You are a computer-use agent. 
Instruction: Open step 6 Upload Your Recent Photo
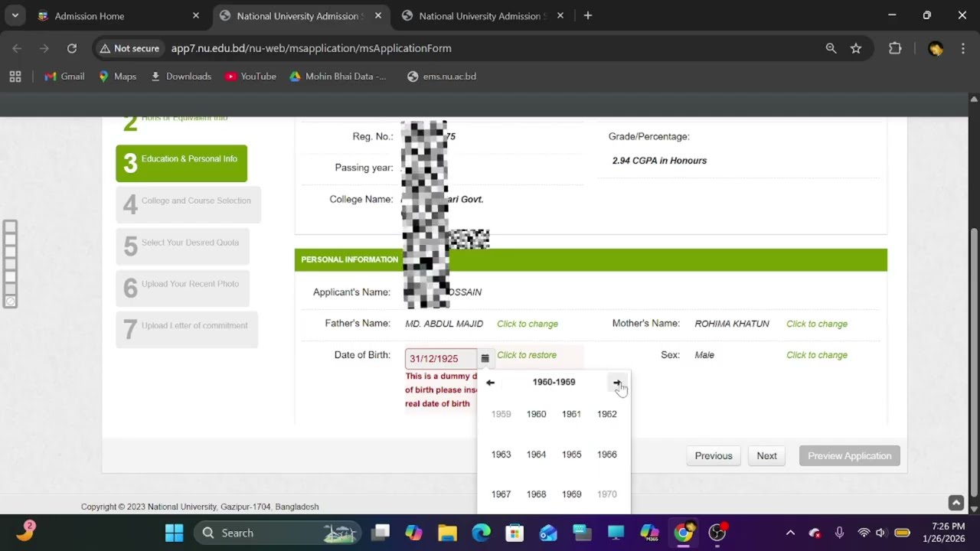(182, 288)
